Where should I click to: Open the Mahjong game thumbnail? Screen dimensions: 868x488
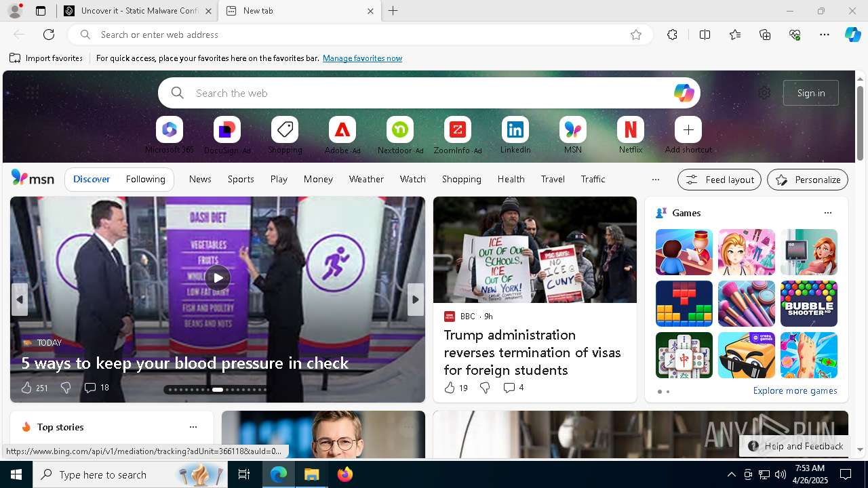point(684,355)
